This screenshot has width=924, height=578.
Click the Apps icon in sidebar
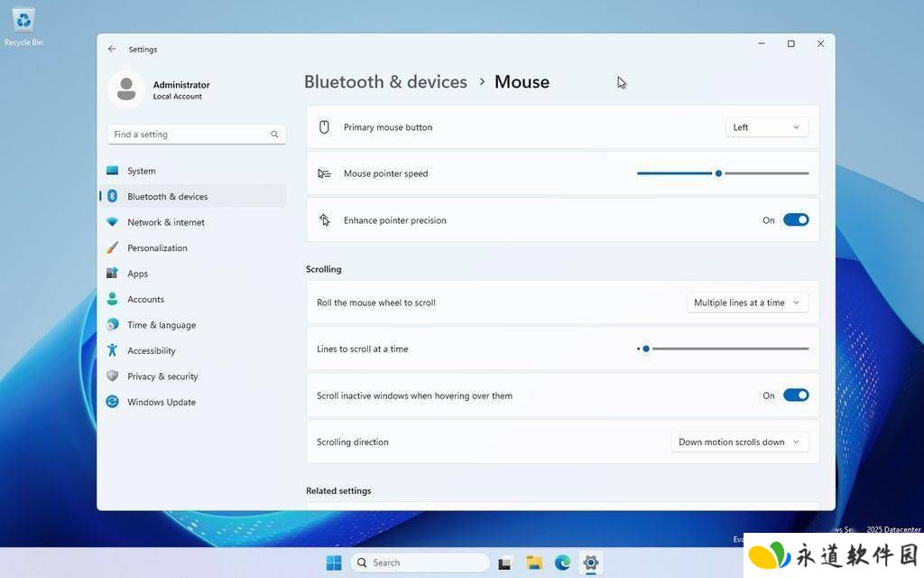pos(112,273)
